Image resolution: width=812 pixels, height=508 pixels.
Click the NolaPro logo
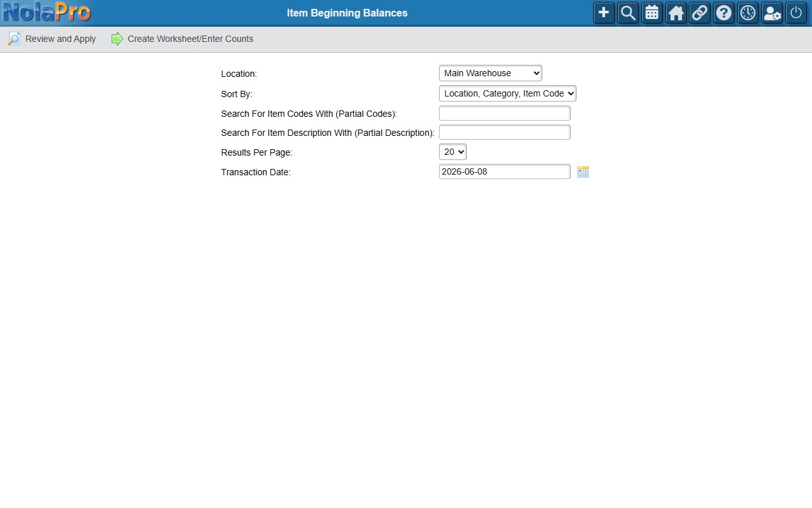click(x=46, y=13)
